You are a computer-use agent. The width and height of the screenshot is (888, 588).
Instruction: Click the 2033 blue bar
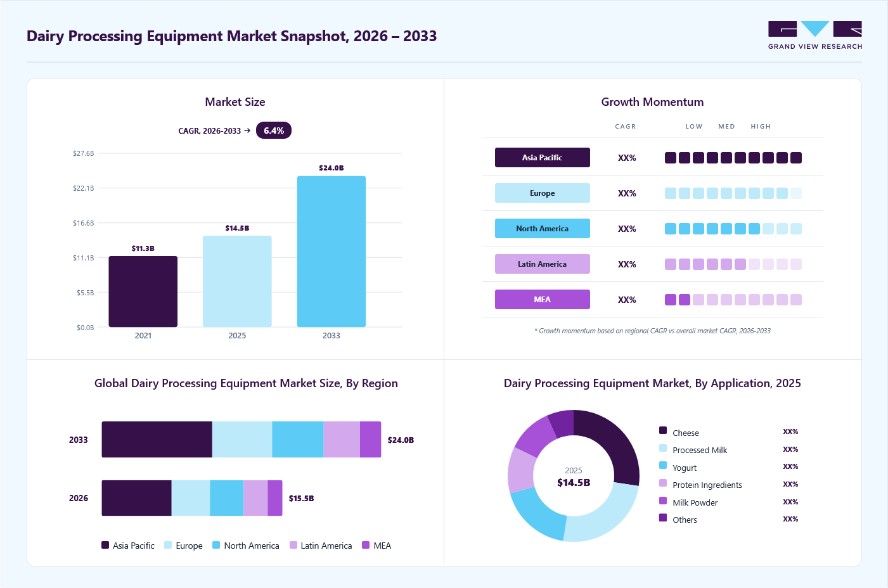[331, 252]
